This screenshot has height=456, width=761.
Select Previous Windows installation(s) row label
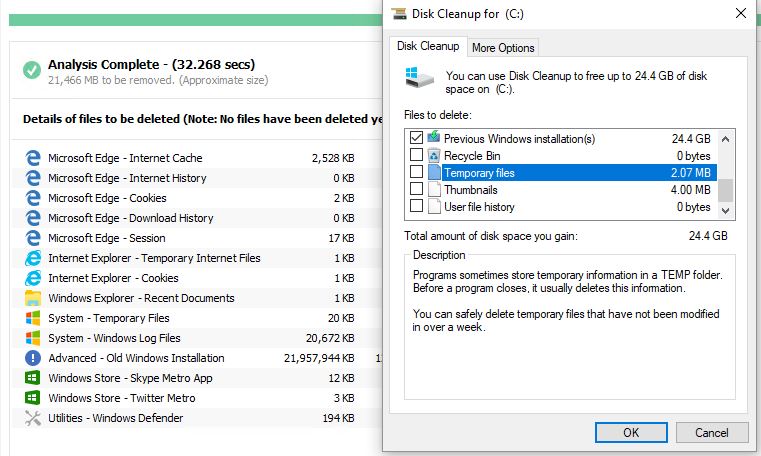click(x=519, y=139)
